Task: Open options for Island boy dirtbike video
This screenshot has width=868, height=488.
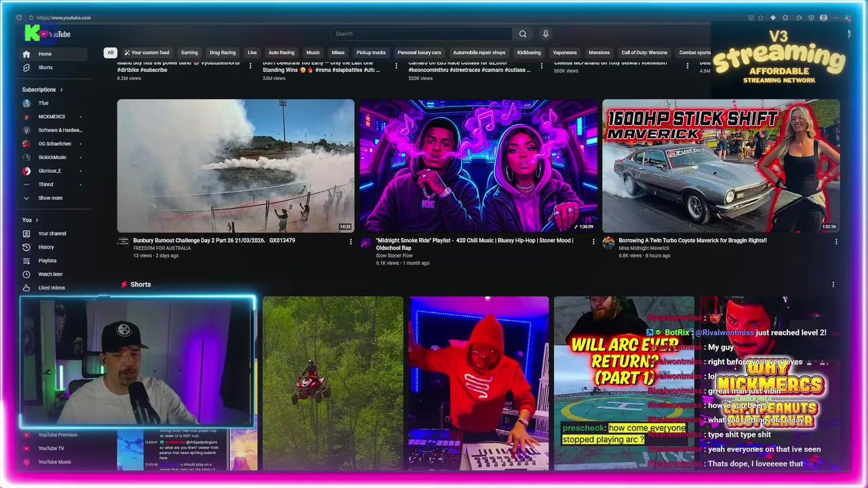Action: point(250,66)
